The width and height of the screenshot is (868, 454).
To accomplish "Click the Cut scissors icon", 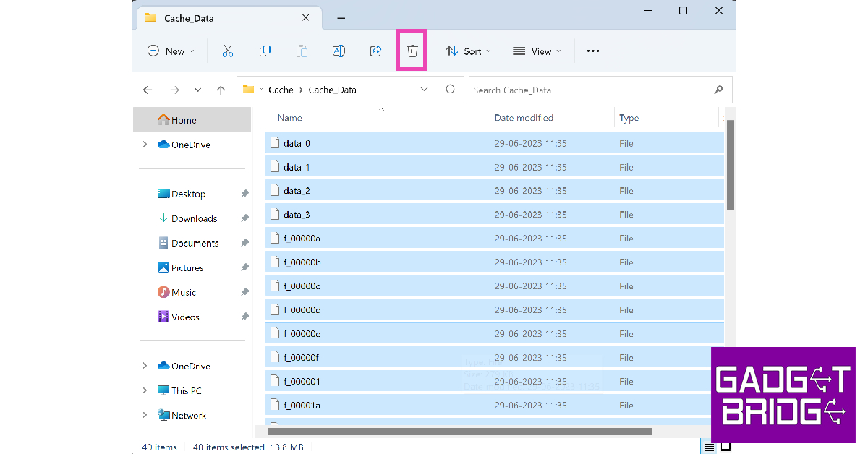I will [x=228, y=51].
